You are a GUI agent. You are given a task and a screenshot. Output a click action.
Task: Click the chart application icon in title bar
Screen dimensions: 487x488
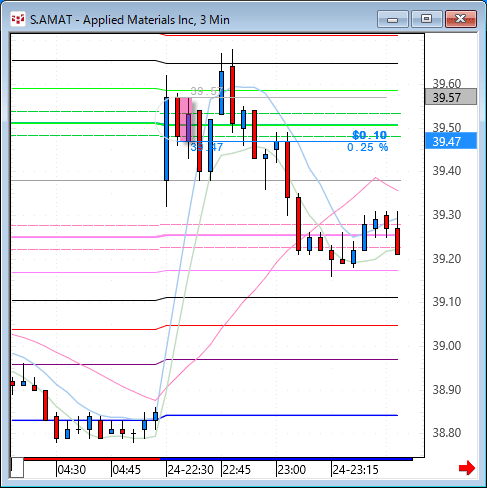18,19
